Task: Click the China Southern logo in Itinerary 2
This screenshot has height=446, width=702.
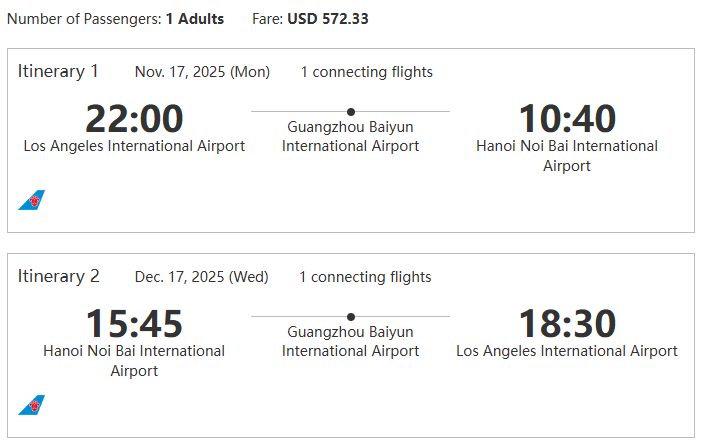Action: click(32, 405)
